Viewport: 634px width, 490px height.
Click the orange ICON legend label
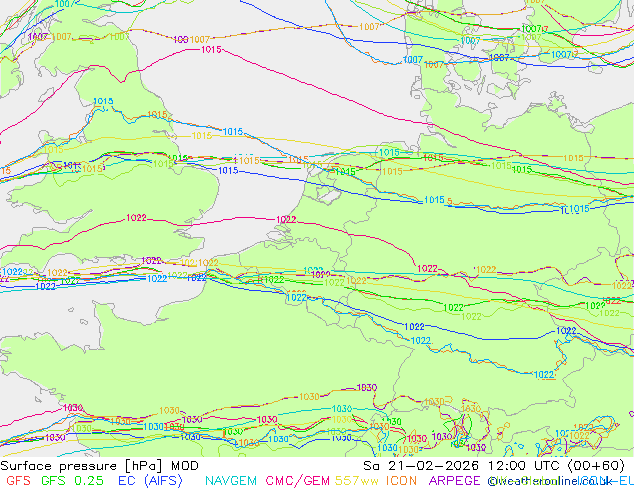(x=401, y=481)
